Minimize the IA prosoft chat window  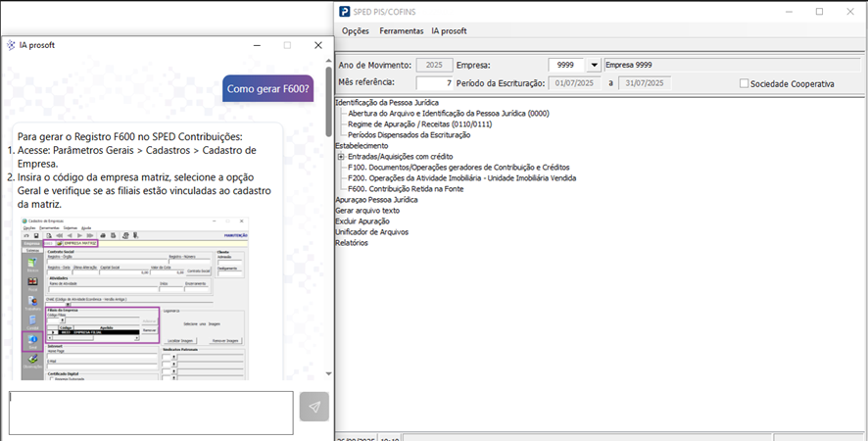[257, 45]
